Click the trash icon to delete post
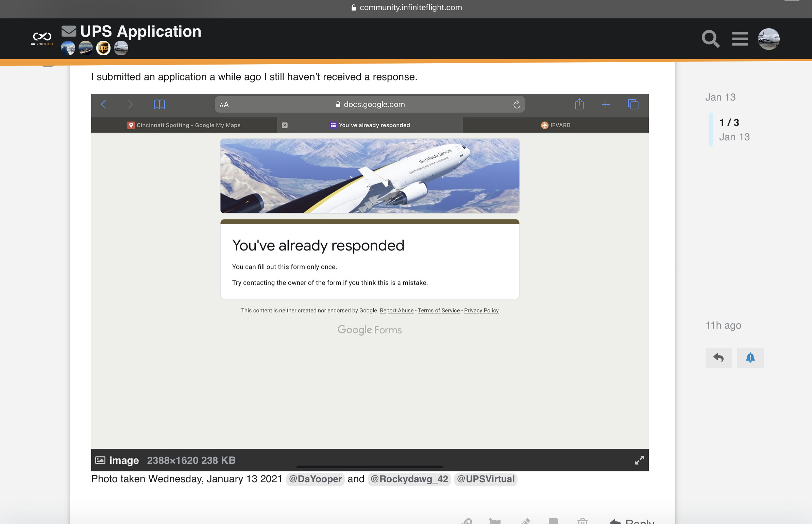The height and width of the screenshot is (524, 812). (x=582, y=521)
